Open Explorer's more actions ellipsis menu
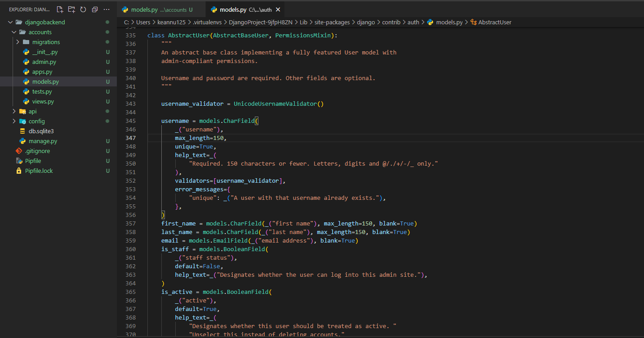Viewport: 644px width, 338px height. pyautogui.click(x=106, y=9)
